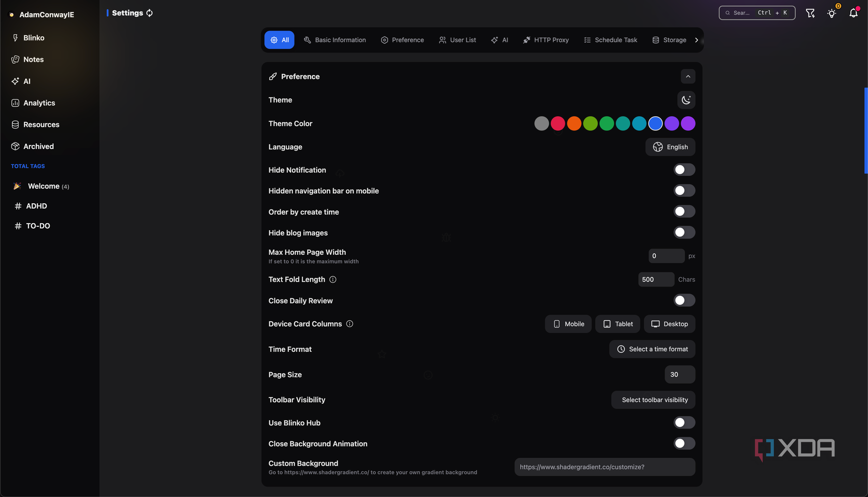Enable Use Blinko Hub
The width and height of the screenshot is (868, 497).
684,422
